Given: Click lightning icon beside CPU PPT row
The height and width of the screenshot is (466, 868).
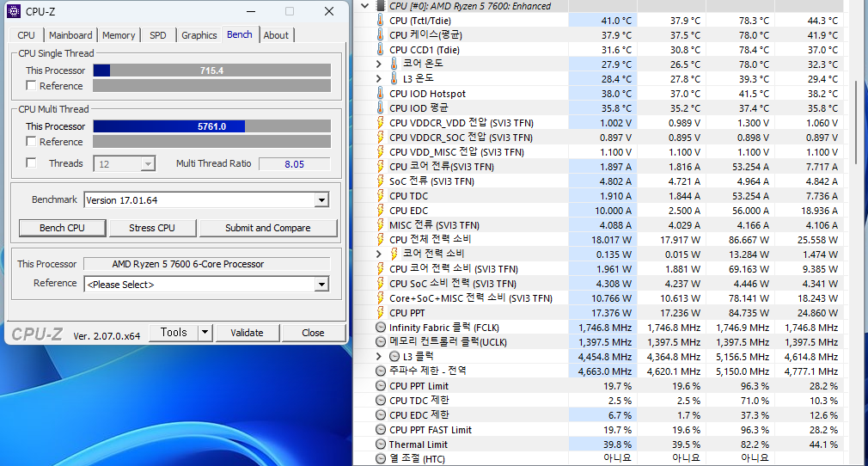Looking at the screenshot, I should pyautogui.click(x=381, y=312).
